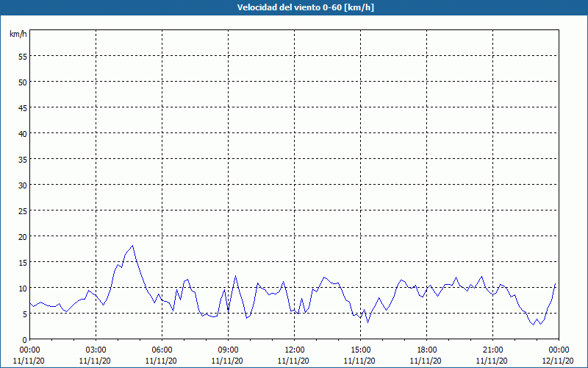
Task: Select the y-axis value "10"
Action: click(23, 288)
